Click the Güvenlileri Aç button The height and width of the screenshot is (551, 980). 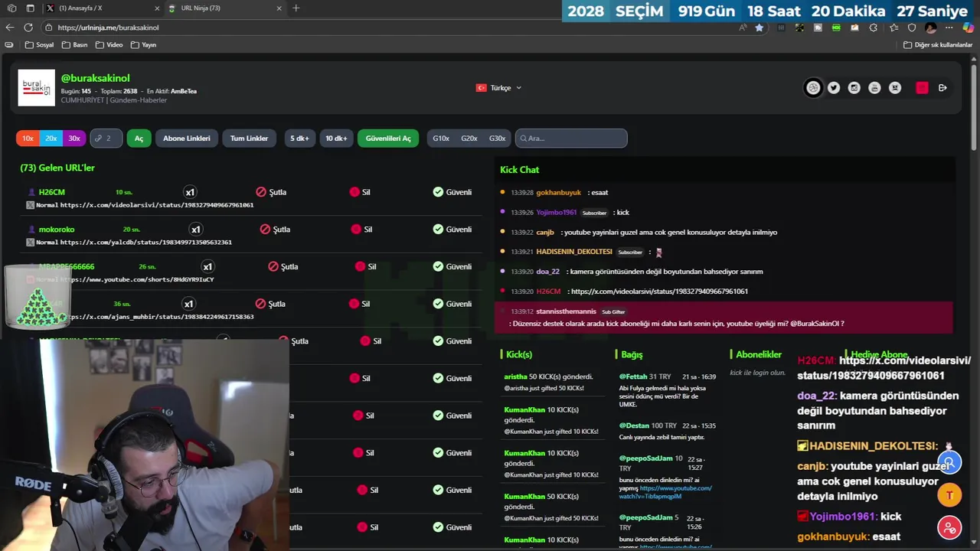(388, 139)
